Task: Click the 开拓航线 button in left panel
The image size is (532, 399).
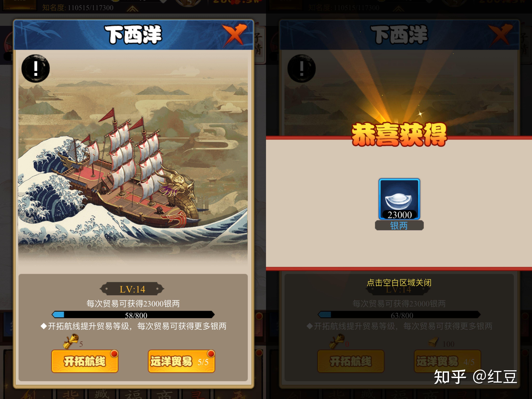Action: coord(85,361)
